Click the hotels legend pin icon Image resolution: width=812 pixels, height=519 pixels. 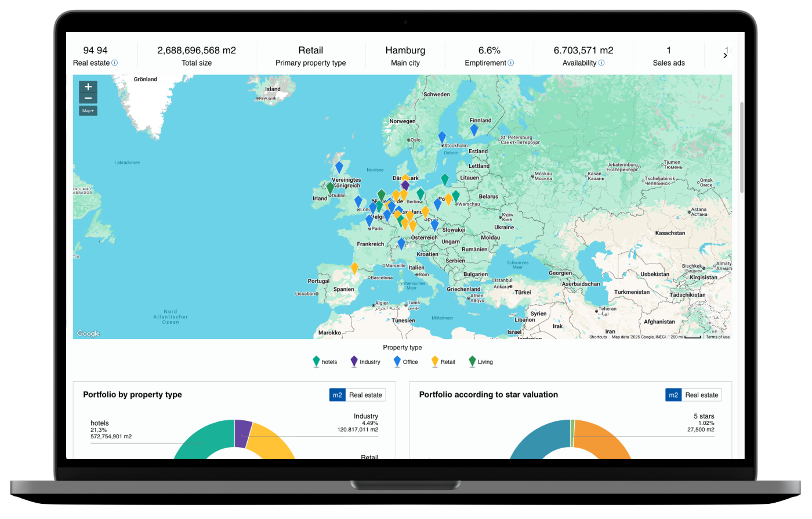316,362
